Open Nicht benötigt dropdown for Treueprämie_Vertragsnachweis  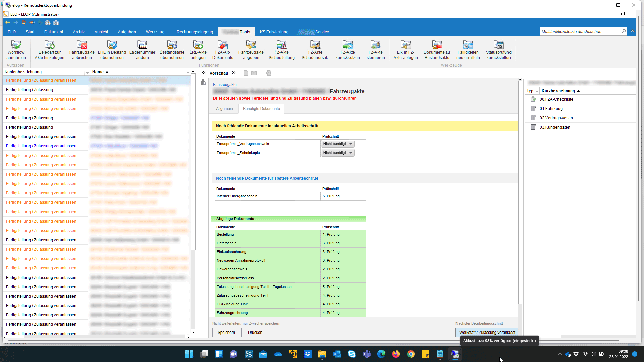point(337,144)
